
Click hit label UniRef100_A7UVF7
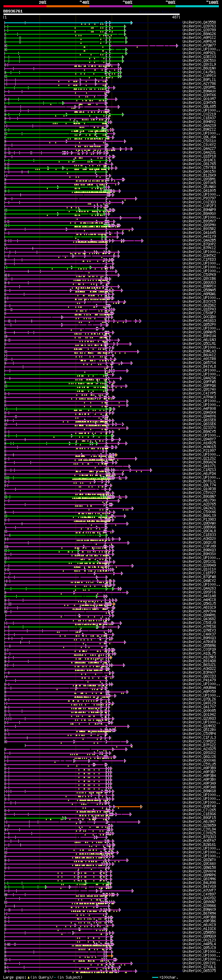199,890
